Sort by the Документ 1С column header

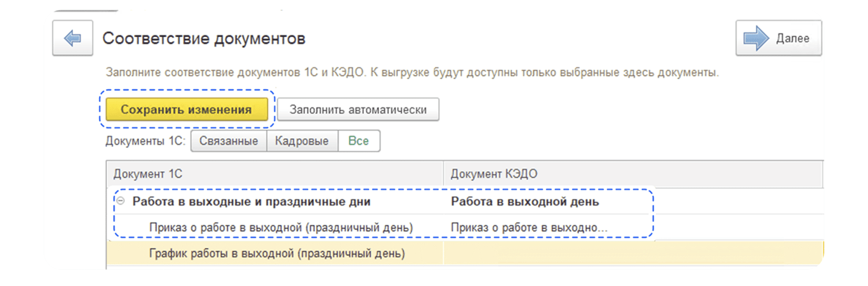(275, 174)
